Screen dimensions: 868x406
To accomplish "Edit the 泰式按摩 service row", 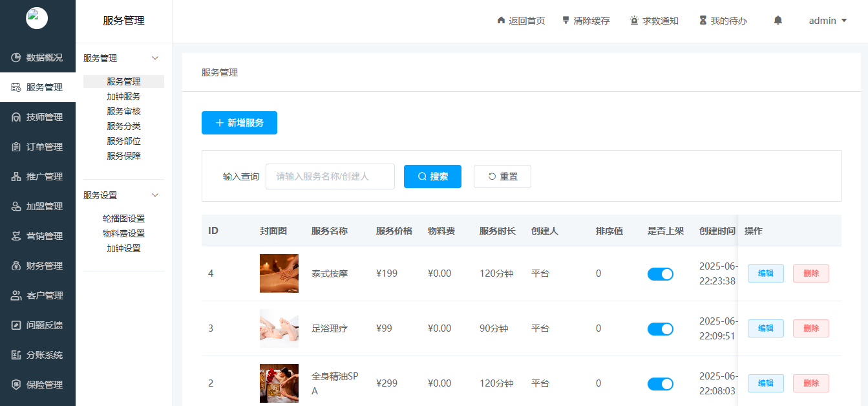I will 765,273.
